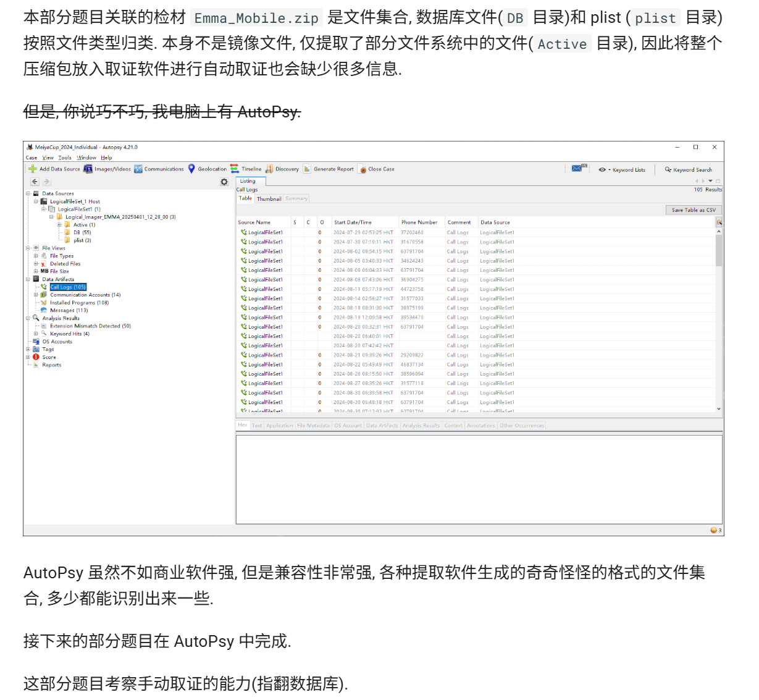Click Save Table as CSV button

pyautogui.click(x=694, y=210)
